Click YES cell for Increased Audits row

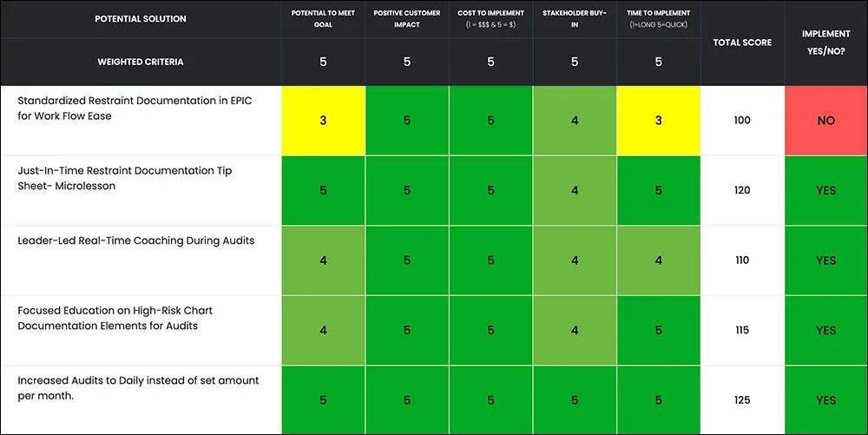point(826,400)
